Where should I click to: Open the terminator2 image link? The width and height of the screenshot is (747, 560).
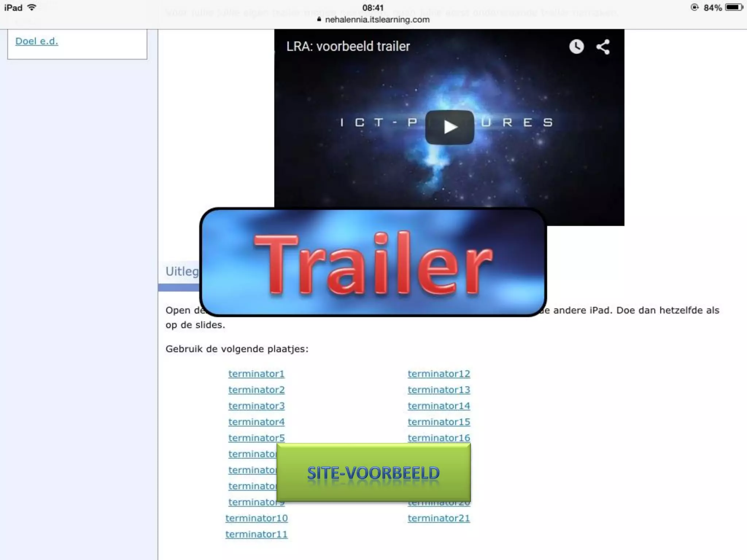tap(256, 390)
